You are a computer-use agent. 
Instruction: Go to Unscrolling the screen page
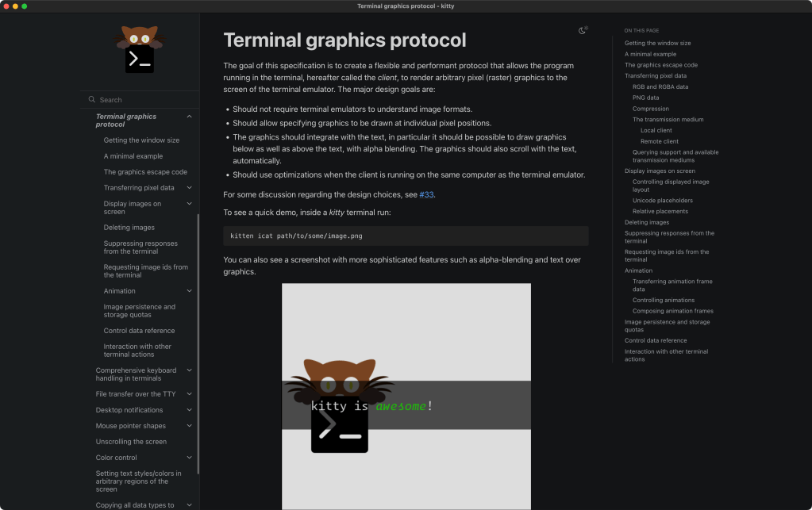pos(131,442)
